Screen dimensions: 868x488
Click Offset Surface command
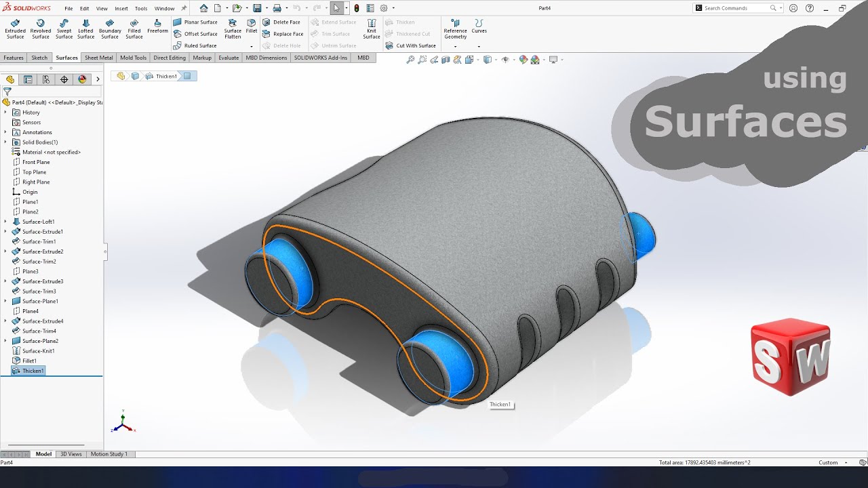[195, 34]
